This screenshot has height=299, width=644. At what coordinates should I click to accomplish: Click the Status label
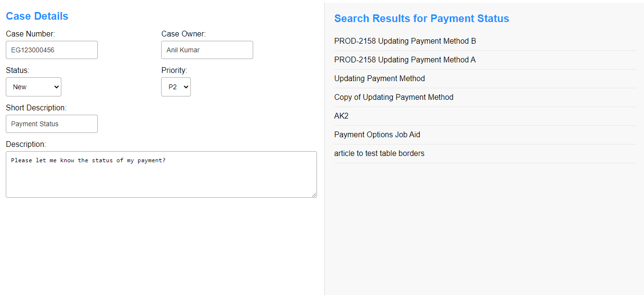tap(17, 70)
